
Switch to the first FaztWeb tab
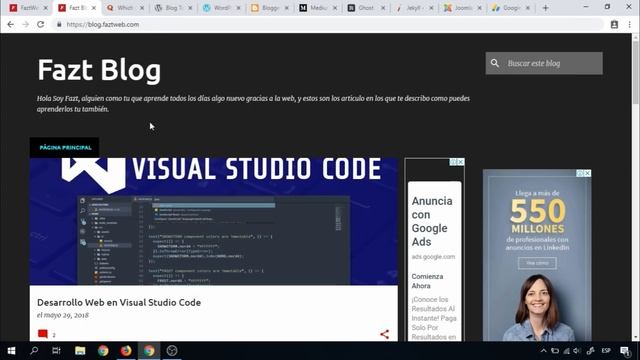pos(29,8)
